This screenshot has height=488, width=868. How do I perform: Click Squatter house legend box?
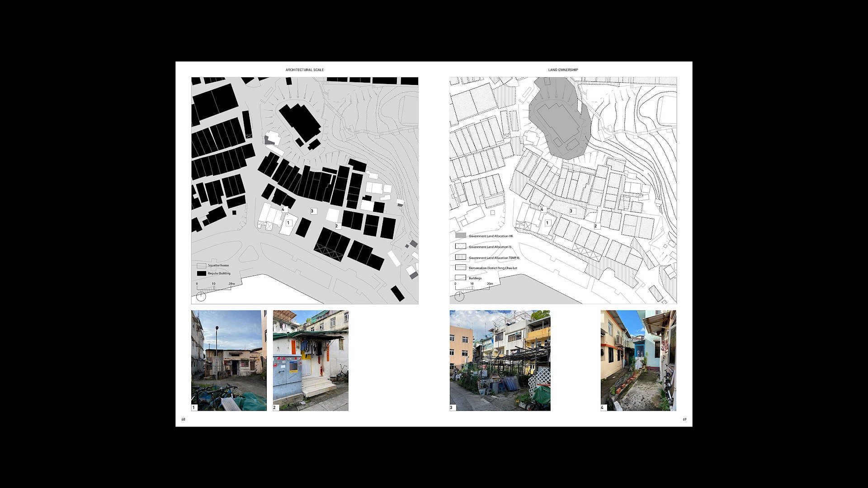[x=201, y=266]
